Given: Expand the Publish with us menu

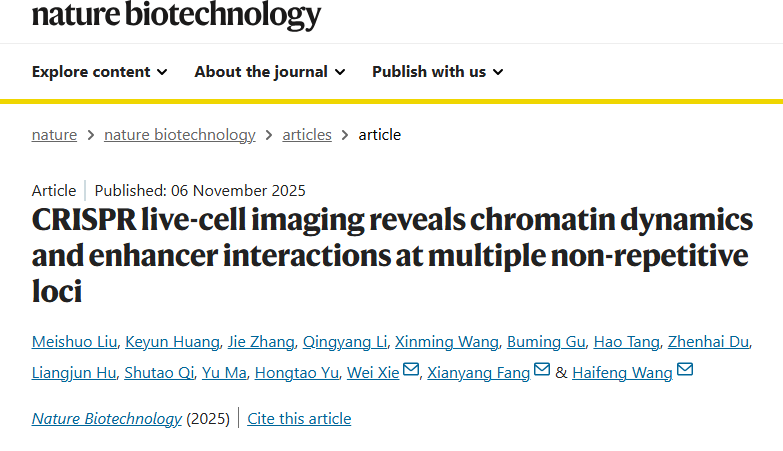Looking at the screenshot, I should pos(437,72).
